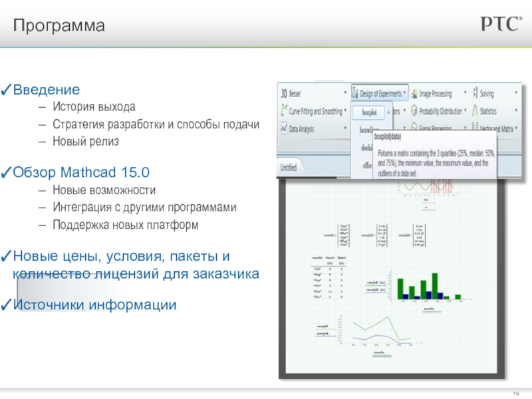The width and height of the screenshot is (532, 399).
Task: Click the up arrow beside boxplot
Action: coord(388,112)
